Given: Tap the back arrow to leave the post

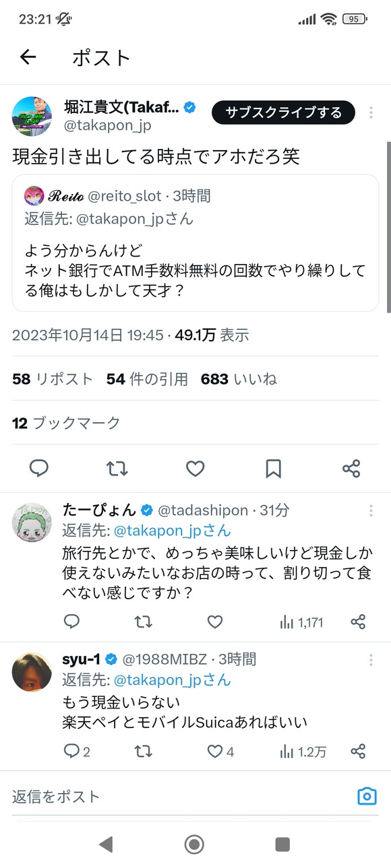Looking at the screenshot, I should [x=27, y=57].
